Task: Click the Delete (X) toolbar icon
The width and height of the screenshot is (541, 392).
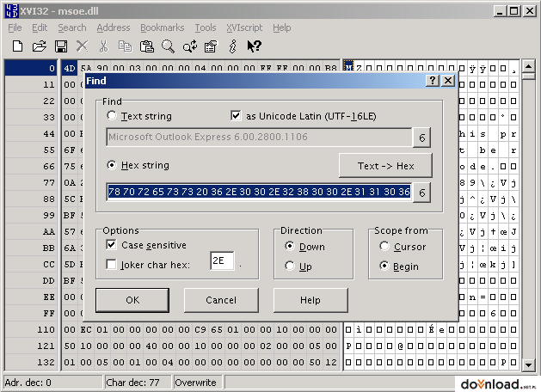Action: (82, 46)
